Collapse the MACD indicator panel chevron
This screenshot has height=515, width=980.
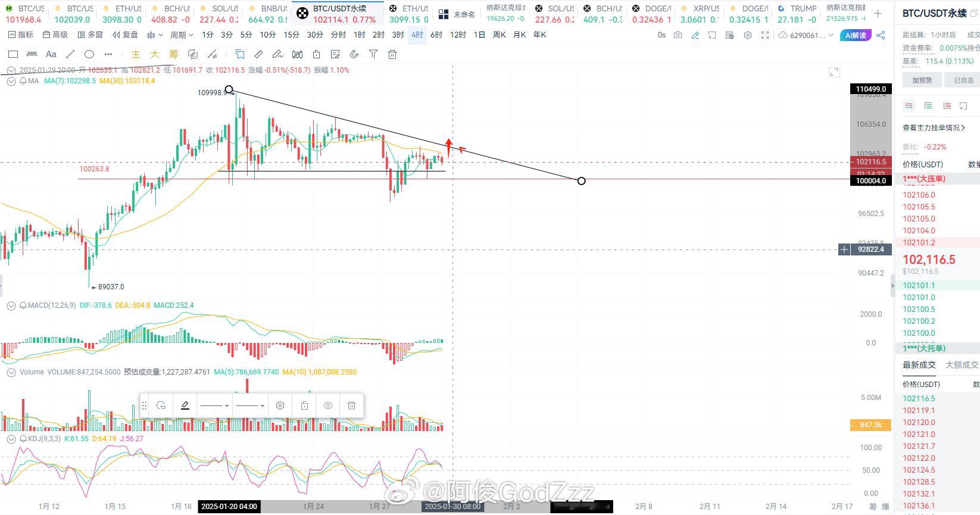click(x=11, y=305)
